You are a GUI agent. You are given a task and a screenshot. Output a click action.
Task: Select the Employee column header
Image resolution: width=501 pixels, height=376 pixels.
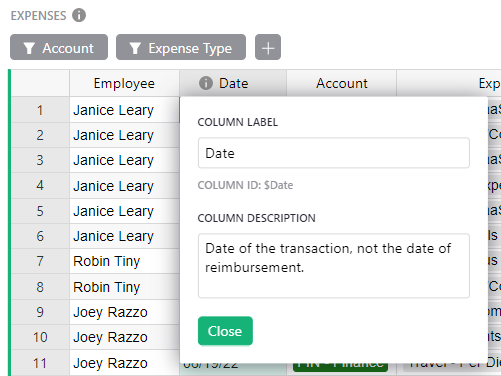point(124,83)
